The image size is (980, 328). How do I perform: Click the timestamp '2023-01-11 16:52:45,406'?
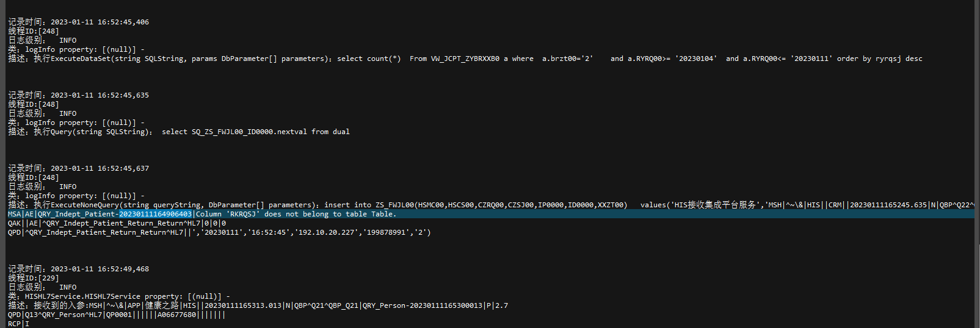(100, 22)
